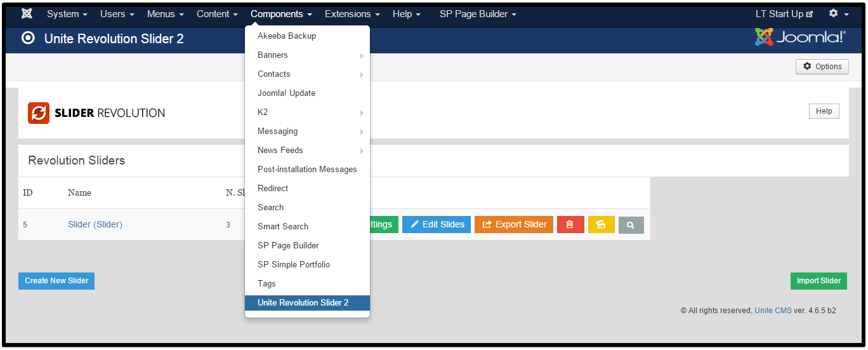Expand the Banners submenu

coord(307,55)
